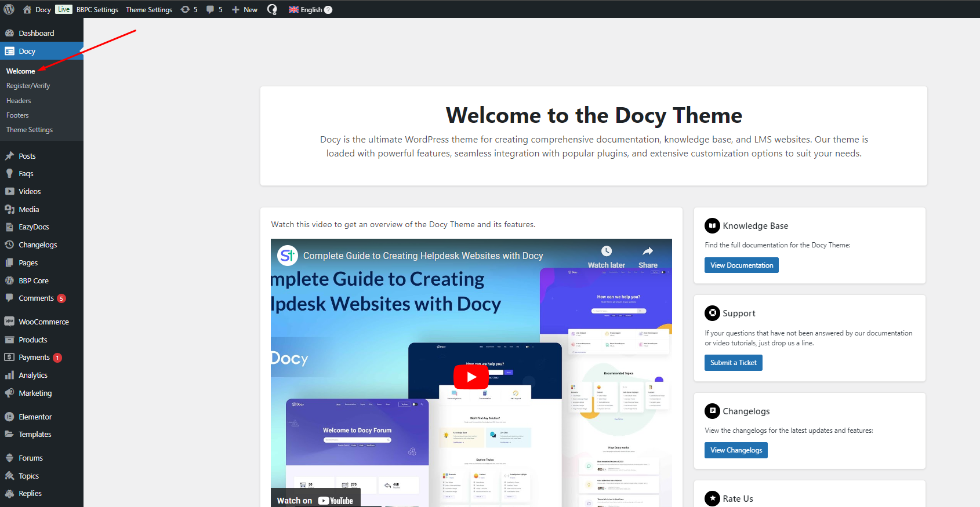Open BBPC Settings in the admin bar
Viewport: 980px width, 507px height.
97,9
